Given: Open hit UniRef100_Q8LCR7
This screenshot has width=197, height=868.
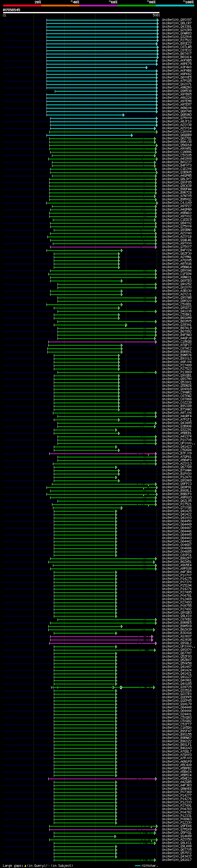Looking at the screenshot, I should (x=177, y=23).
